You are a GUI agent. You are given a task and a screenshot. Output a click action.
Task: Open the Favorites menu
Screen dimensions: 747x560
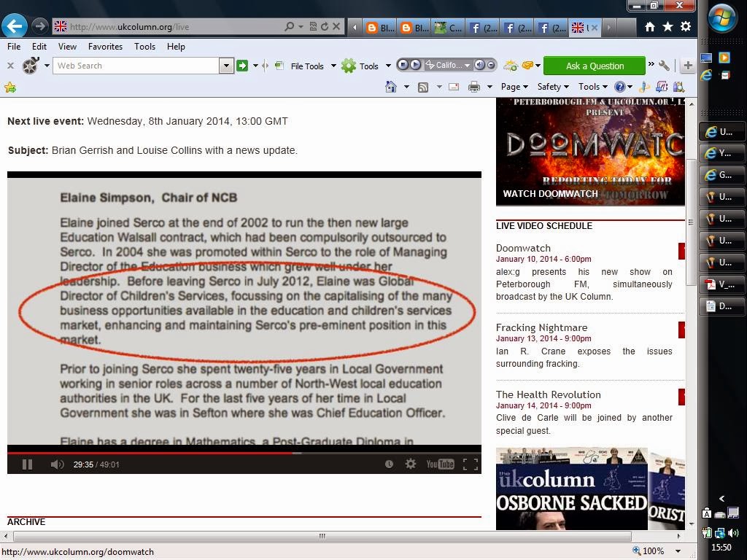[105, 46]
